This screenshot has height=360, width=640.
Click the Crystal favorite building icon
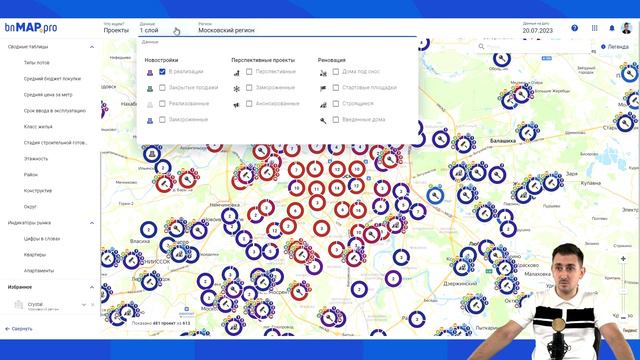pyautogui.click(x=18, y=304)
